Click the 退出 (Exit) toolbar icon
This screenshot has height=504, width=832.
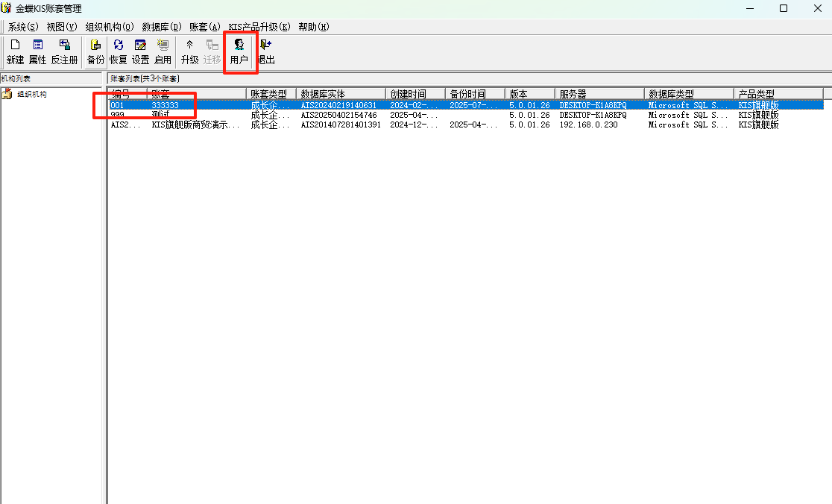265,51
